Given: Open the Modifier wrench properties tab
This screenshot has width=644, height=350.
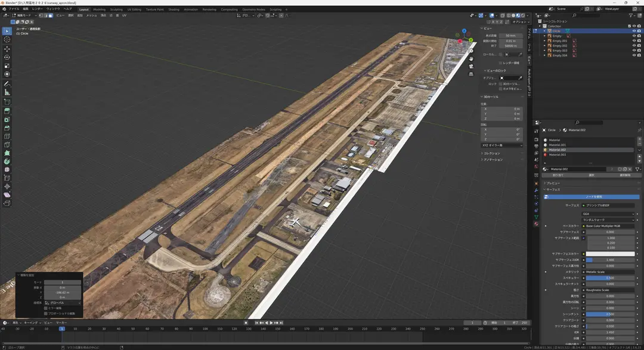Looking at the screenshot, I should [536, 190].
